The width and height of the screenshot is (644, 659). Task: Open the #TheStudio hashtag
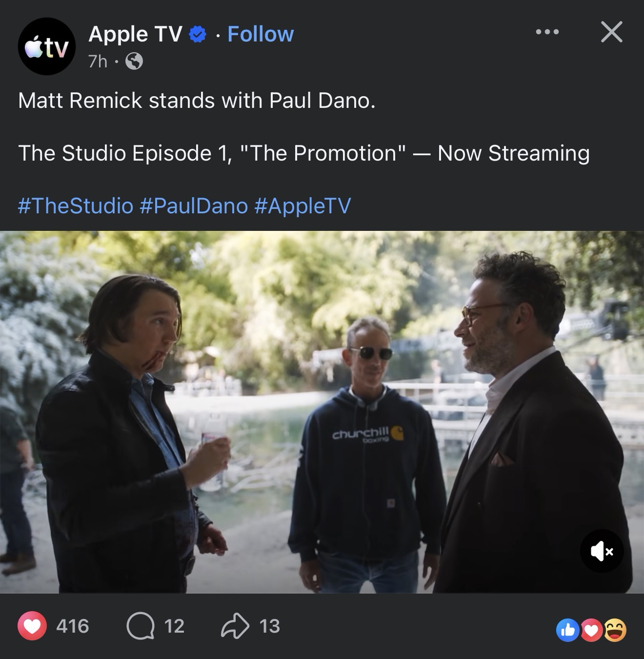coord(76,206)
